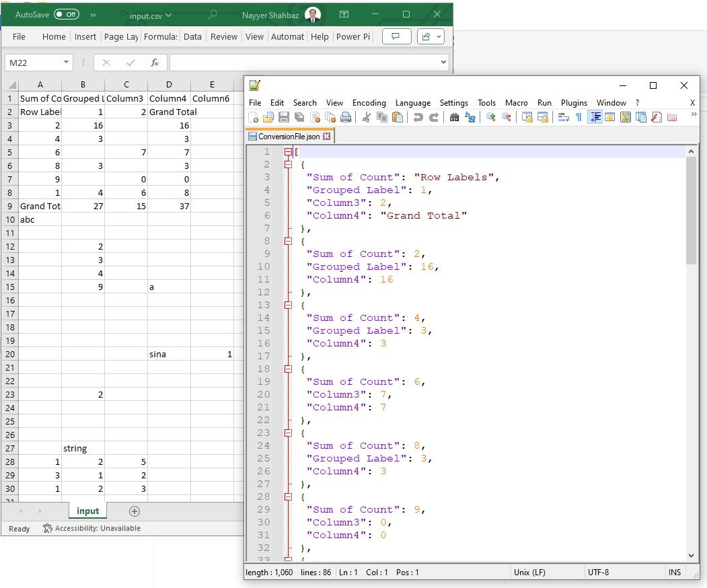The width and height of the screenshot is (707, 588).
Task: Click the Save icon in Notepad++ toolbar
Action: 284,118
